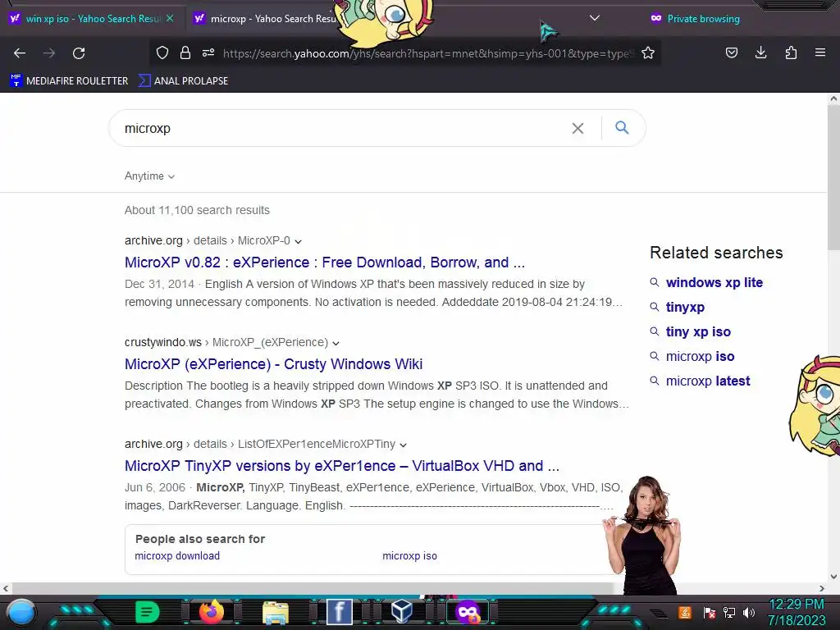Viewport: 840px width, 630px height.
Task: Search related 'tiny xp iso'
Action: (698, 331)
